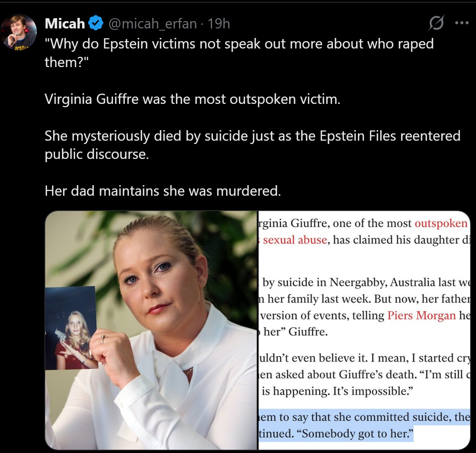The width and height of the screenshot is (476, 453).
Task: Open the Grok slashed-circle icon
Action: tap(436, 23)
